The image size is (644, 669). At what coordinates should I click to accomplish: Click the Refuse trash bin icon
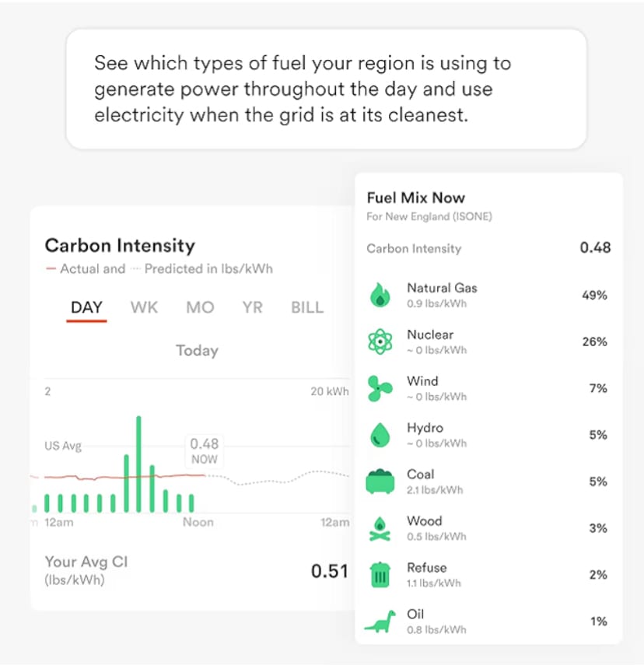[x=381, y=575]
